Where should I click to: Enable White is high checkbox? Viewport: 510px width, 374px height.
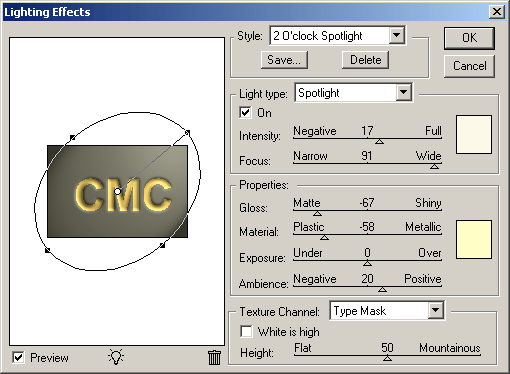(x=246, y=331)
